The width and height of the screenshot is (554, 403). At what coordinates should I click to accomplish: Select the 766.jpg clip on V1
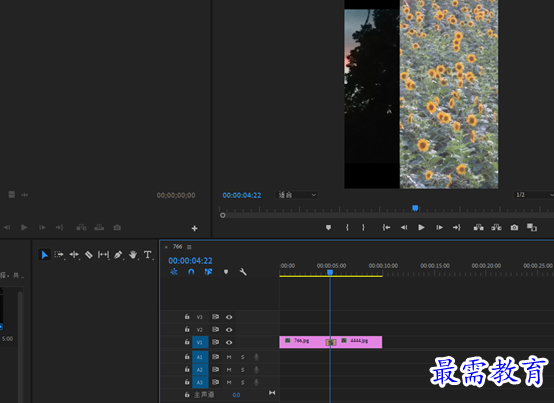(304, 342)
